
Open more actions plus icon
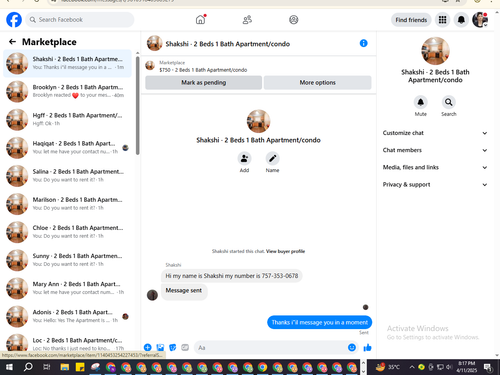click(x=147, y=347)
